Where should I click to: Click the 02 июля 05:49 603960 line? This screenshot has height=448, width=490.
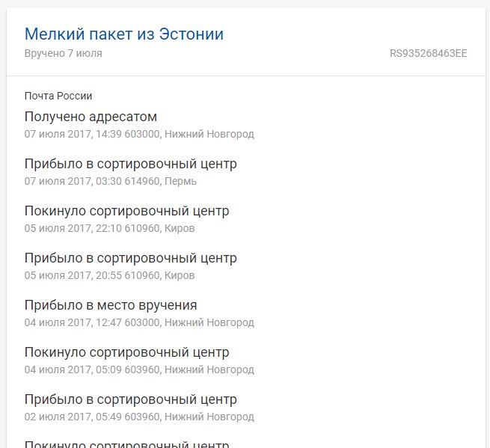pos(139,417)
